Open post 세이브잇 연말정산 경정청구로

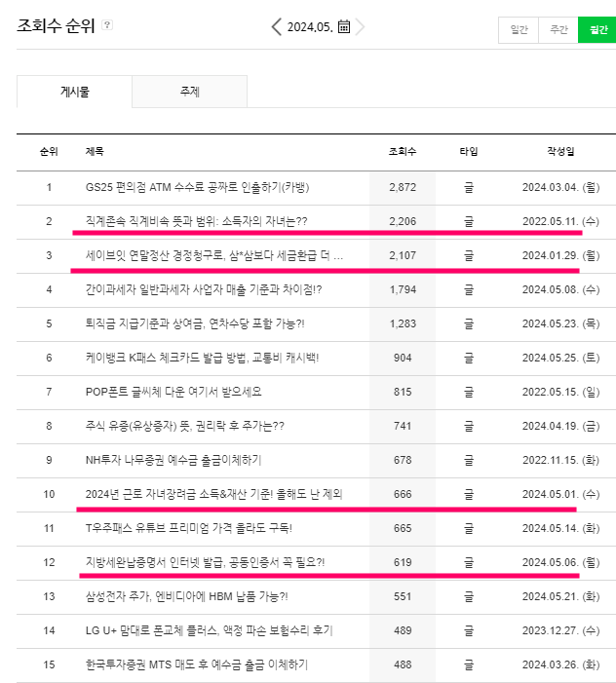pos(214,255)
